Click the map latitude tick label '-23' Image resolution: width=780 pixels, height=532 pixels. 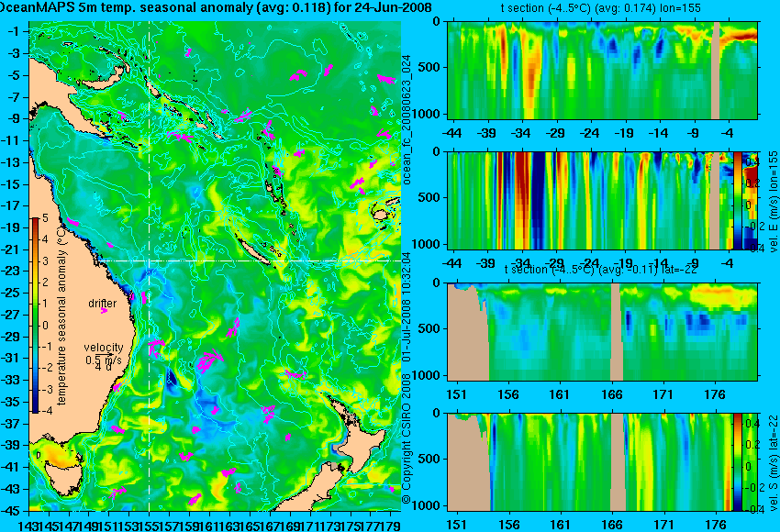(x=11, y=271)
